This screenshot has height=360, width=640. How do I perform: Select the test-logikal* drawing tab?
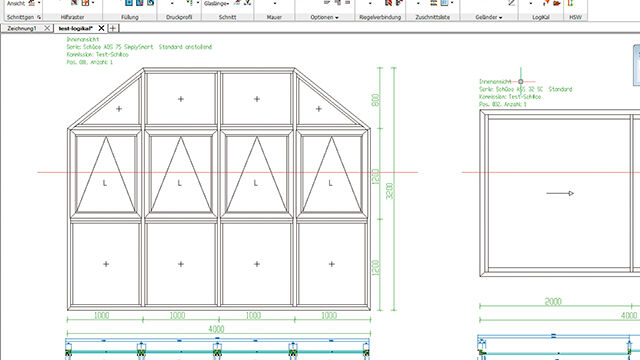click(76, 29)
